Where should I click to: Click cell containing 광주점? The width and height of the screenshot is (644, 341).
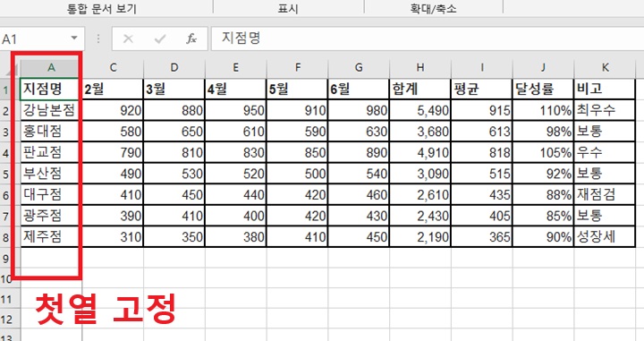point(51,216)
